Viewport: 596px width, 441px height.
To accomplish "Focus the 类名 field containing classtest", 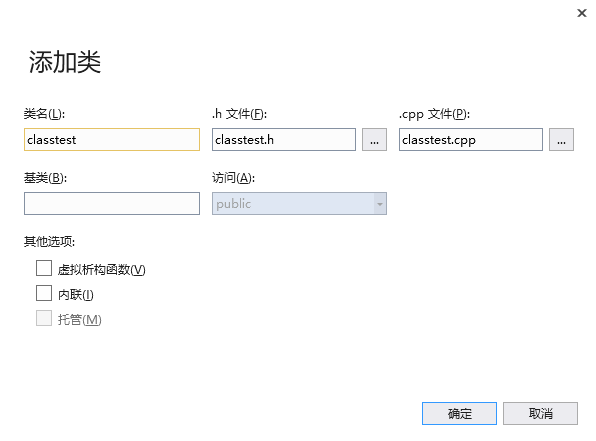I will click(x=112, y=140).
